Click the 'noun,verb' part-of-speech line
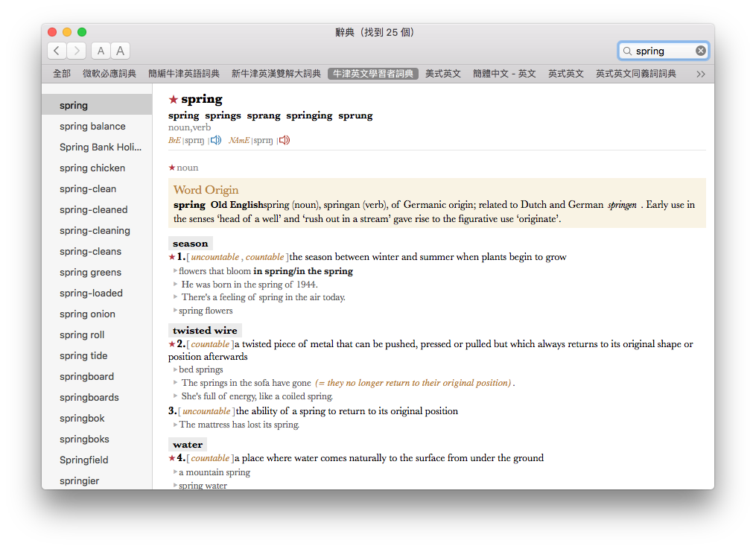 coord(189,127)
